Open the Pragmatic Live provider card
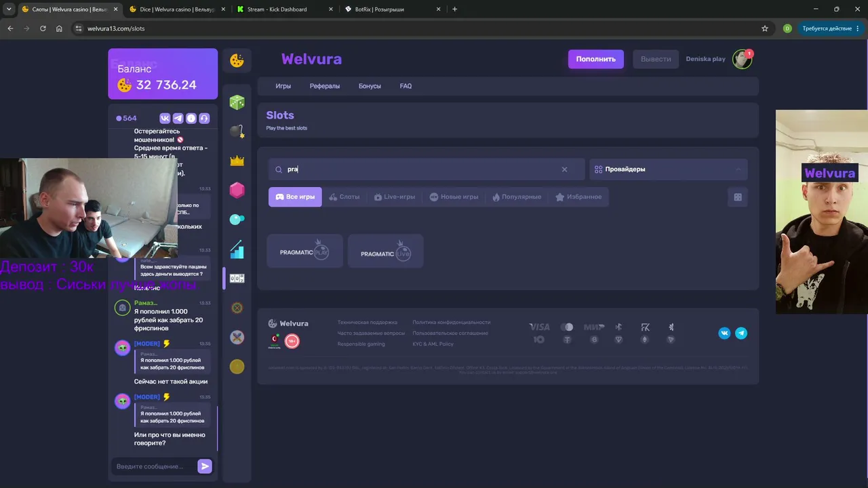Image resolution: width=868 pixels, height=488 pixels. pos(386,251)
